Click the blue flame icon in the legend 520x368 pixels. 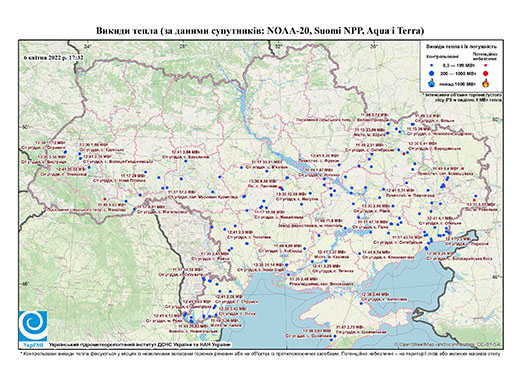[431, 83]
